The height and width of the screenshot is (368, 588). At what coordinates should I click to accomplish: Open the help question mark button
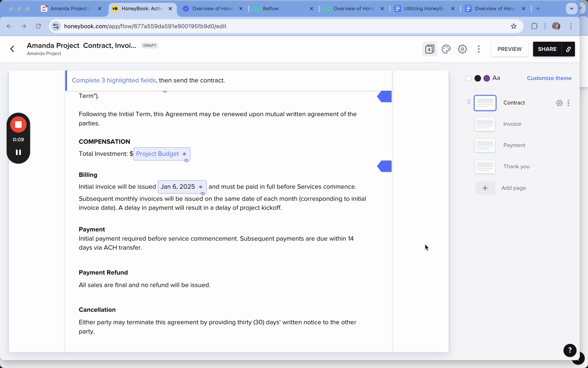point(570,350)
